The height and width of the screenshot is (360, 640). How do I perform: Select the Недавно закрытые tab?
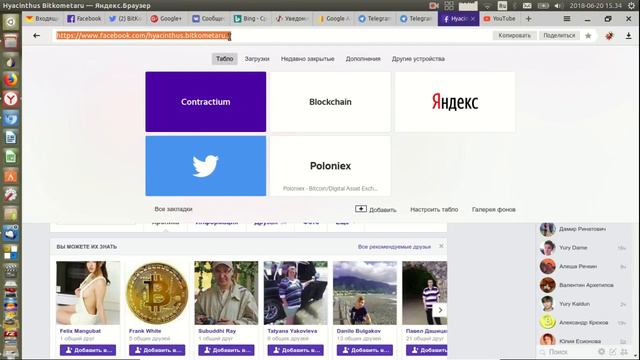[307, 59]
